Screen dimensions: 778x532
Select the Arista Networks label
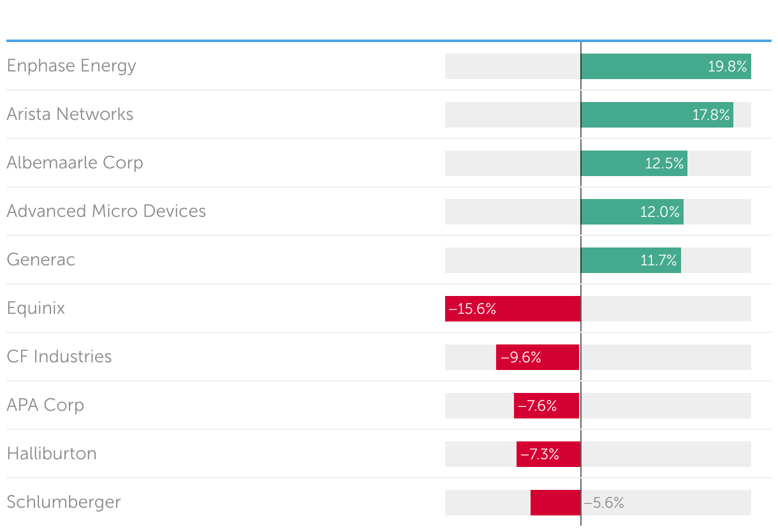pos(70,115)
